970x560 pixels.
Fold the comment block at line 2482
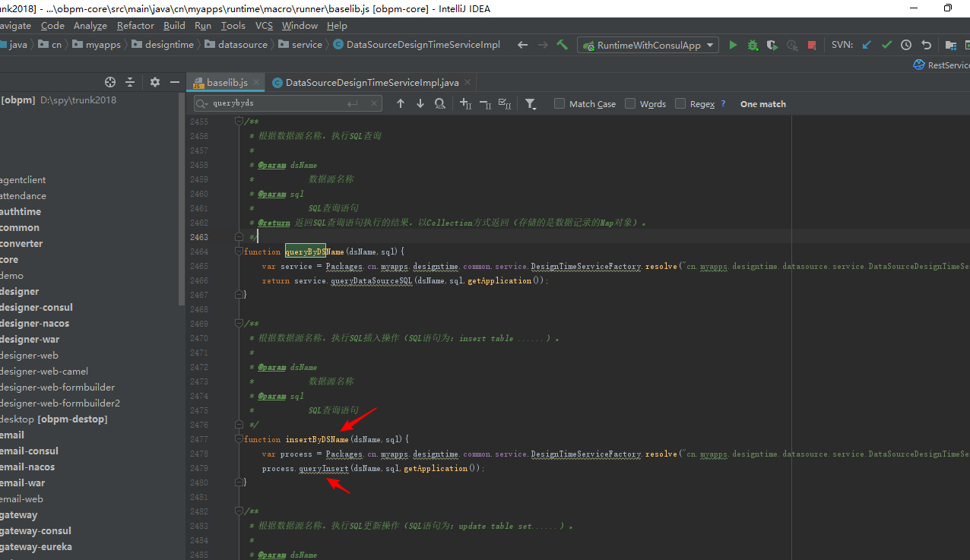239,511
